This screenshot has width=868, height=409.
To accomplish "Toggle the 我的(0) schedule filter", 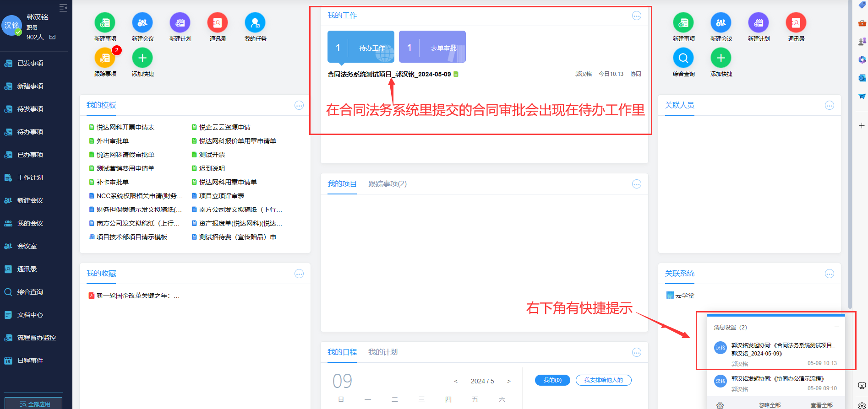I will click(552, 380).
